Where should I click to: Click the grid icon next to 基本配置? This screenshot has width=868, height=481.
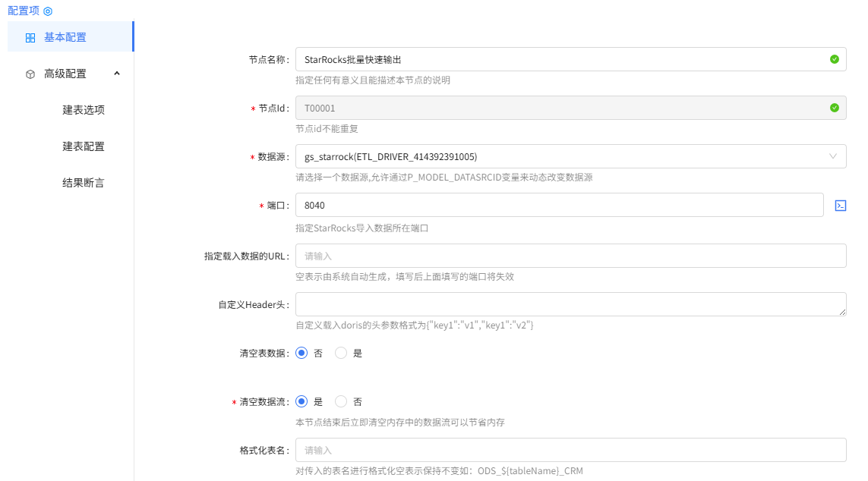(x=30, y=38)
